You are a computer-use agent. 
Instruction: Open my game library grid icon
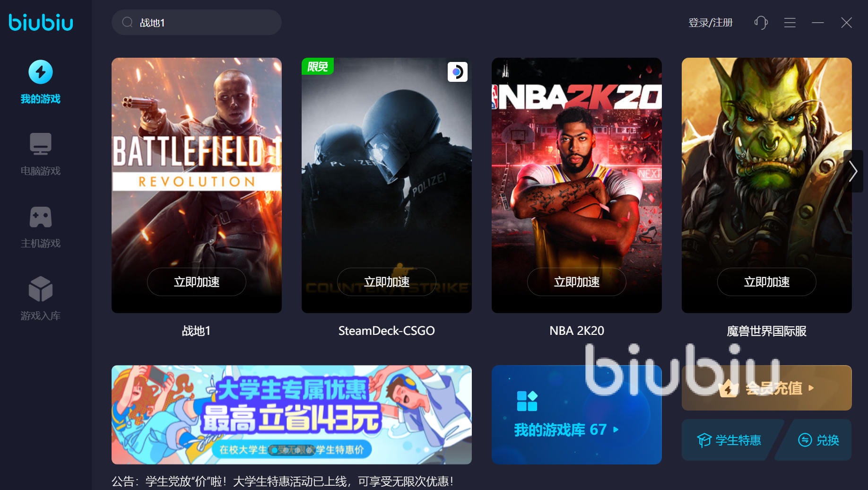click(x=527, y=401)
